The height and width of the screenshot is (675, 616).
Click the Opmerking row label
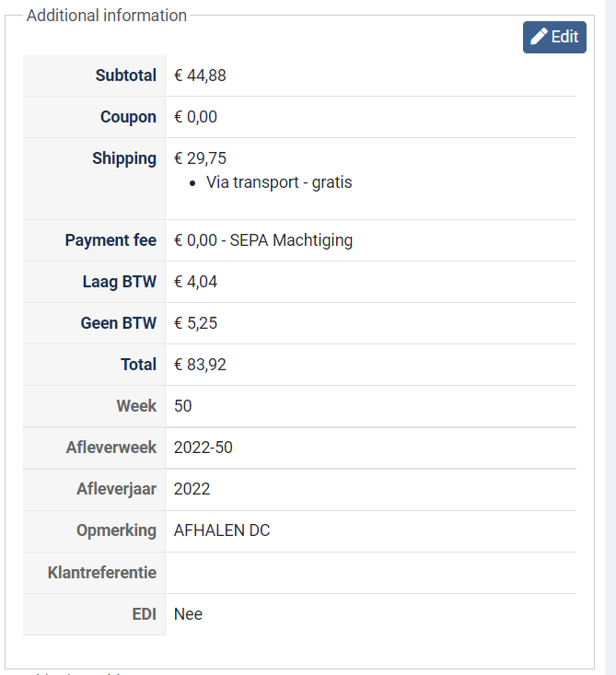tap(116, 530)
